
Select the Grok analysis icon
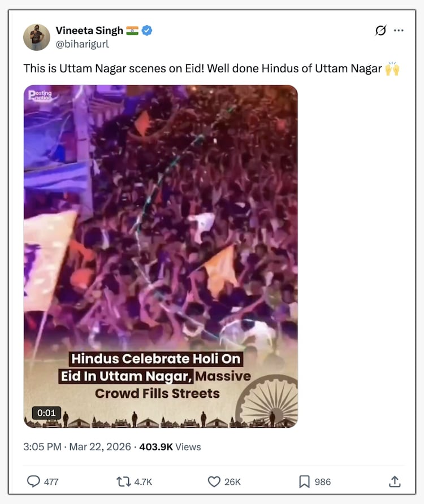pos(381,31)
